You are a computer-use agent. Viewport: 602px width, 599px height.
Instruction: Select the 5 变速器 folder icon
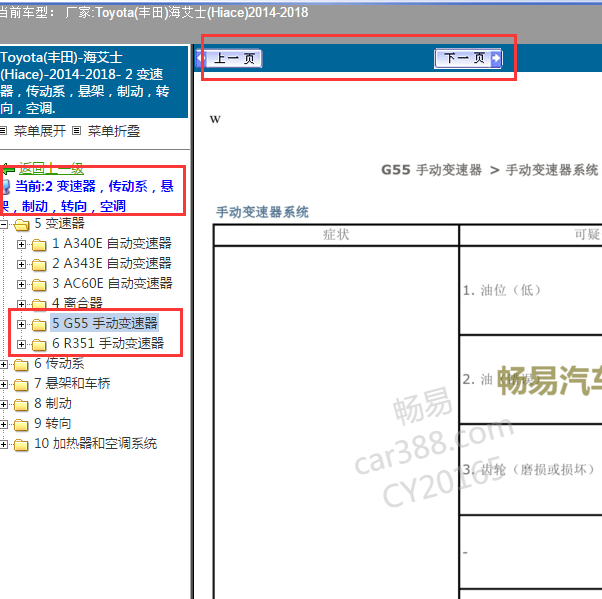coord(22,225)
